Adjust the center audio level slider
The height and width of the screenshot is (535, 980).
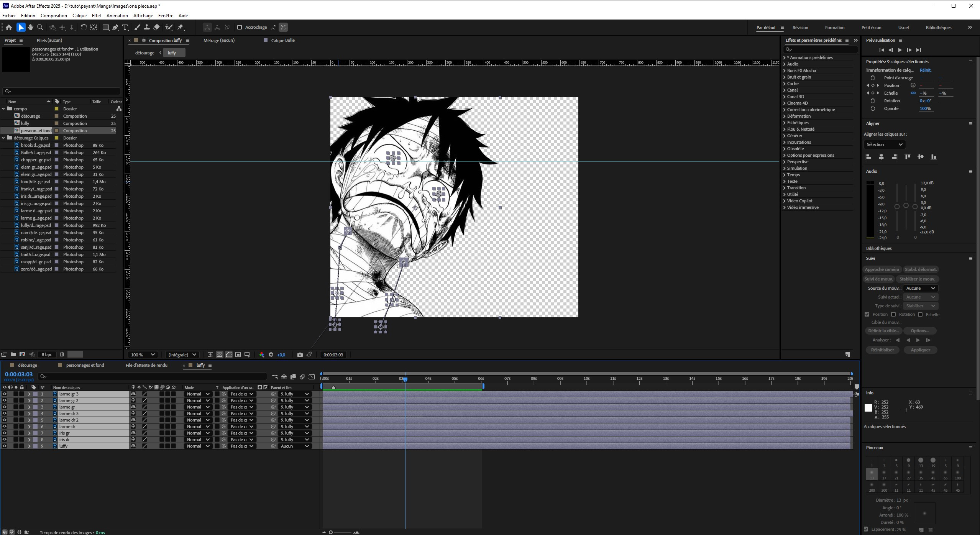[x=906, y=206]
